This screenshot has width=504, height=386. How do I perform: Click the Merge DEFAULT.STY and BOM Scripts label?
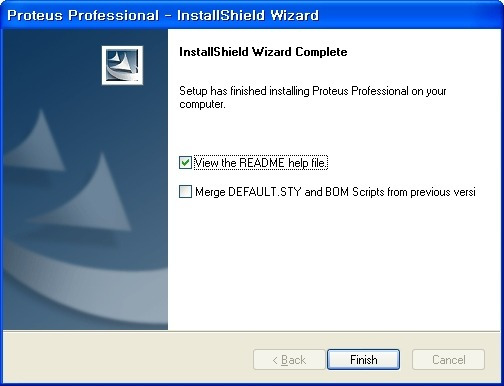pyautogui.click(x=335, y=192)
